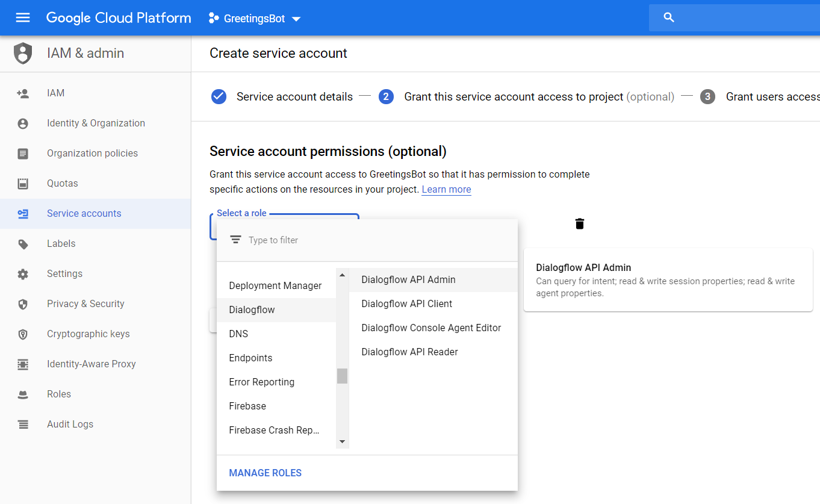Click the category list scroll down arrow

pyautogui.click(x=343, y=442)
